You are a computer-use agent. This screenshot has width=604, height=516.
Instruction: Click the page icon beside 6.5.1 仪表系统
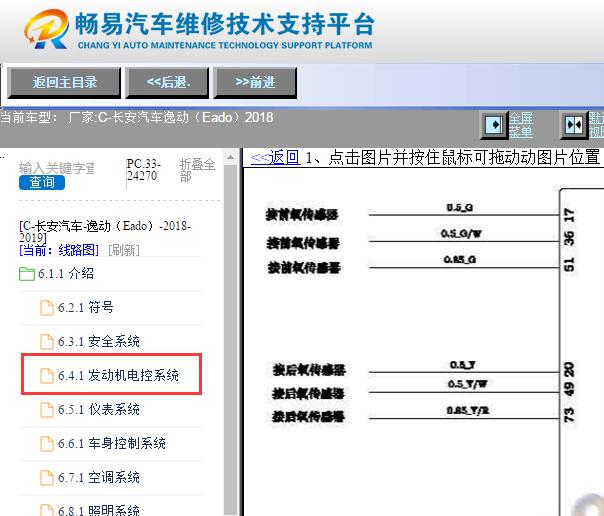tap(47, 409)
